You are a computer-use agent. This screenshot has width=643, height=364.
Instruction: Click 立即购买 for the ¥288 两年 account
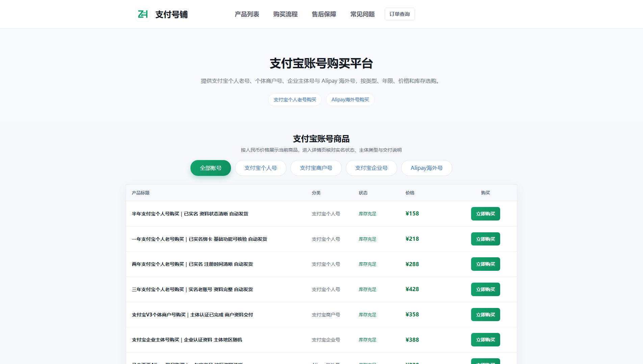[486, 264]
